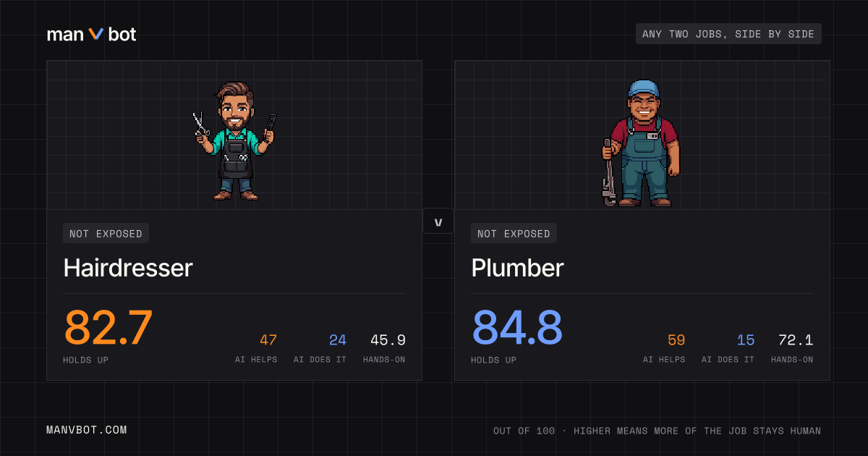Open the Plumber job title

tap(517, 268)
